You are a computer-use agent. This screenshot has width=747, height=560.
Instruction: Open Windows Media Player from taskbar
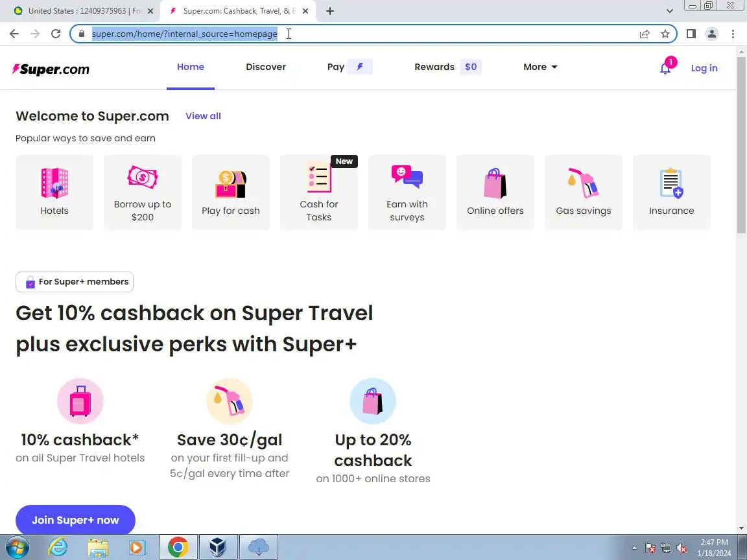(137, 547)
